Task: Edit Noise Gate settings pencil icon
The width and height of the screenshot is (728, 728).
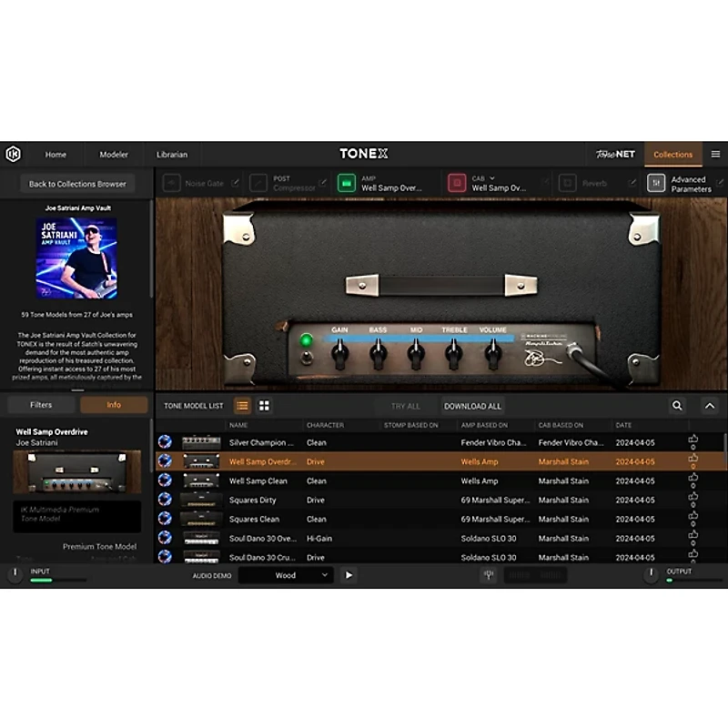Action: click(x=235, y=183)
